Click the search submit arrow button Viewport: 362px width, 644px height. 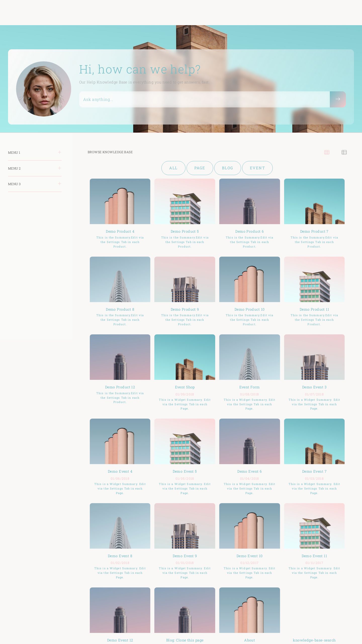click(338, 99)
